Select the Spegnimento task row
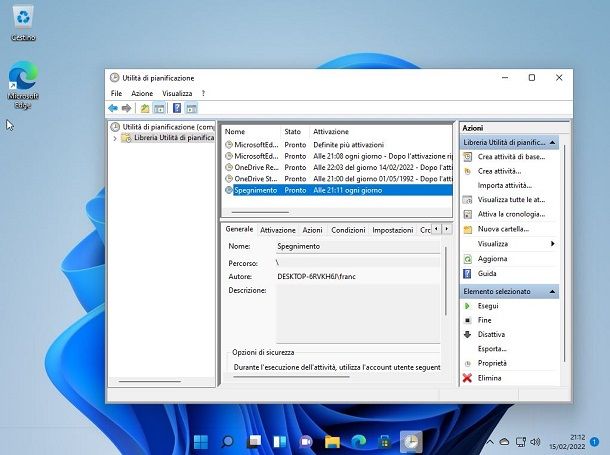 [x=338, y=191]
